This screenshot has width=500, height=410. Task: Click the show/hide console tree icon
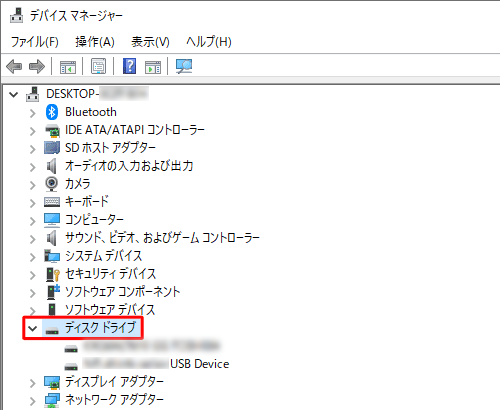pyautogui.click(x=68, y=66)
